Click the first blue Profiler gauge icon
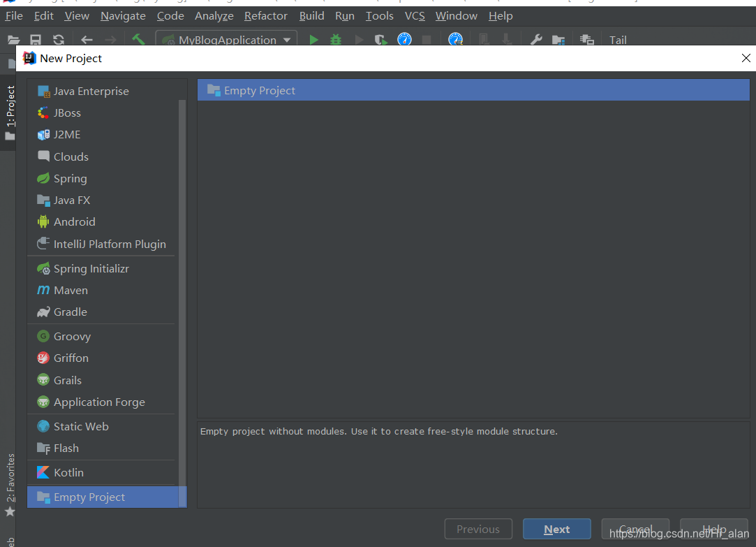This screenshot has height=547, width=756. (x=404, y=39)
